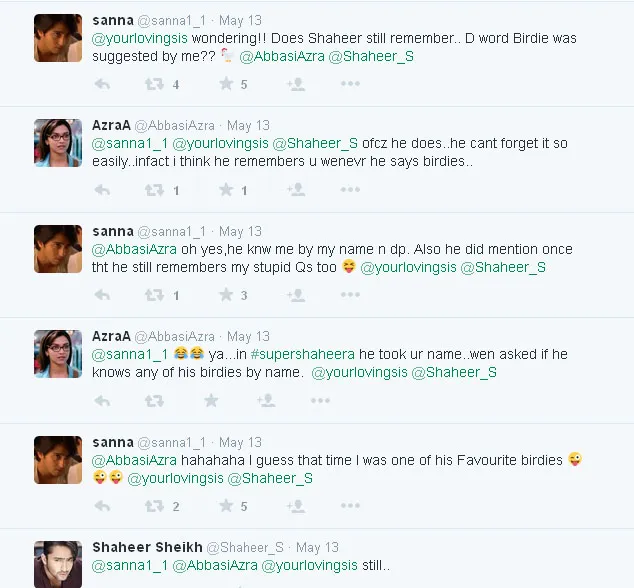Screen dimensions: 634x588
Task: Retweet AzraA's #supershaheera tweet
Action: tap(154, 401)
